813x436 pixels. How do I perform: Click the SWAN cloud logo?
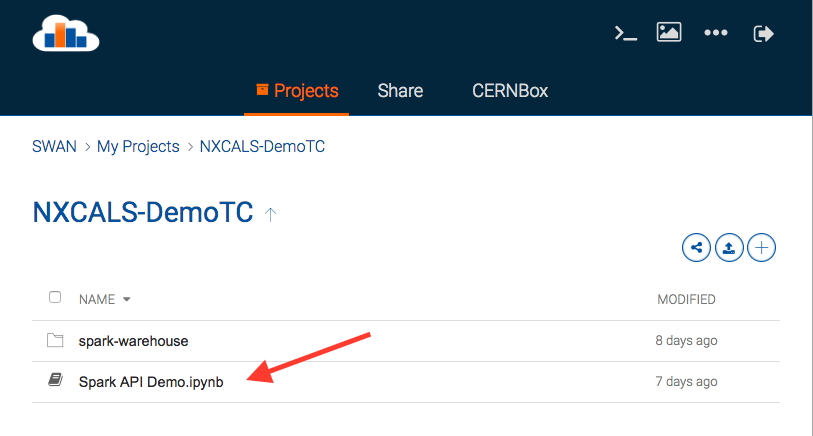tap(66, 33)
